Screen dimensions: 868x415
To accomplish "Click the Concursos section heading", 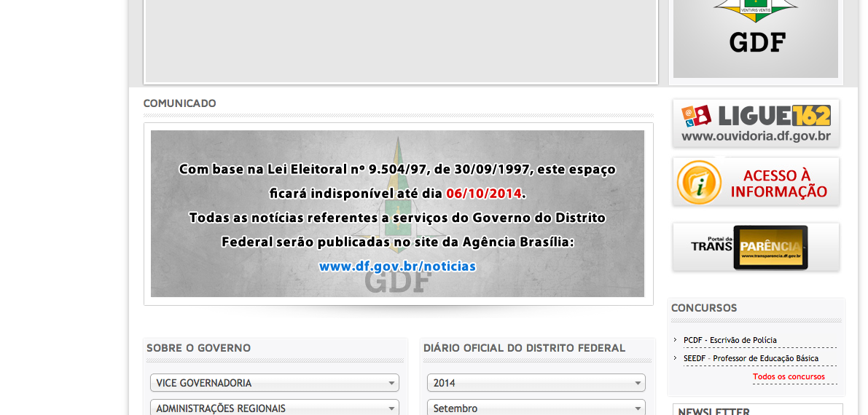I will 703,308.
